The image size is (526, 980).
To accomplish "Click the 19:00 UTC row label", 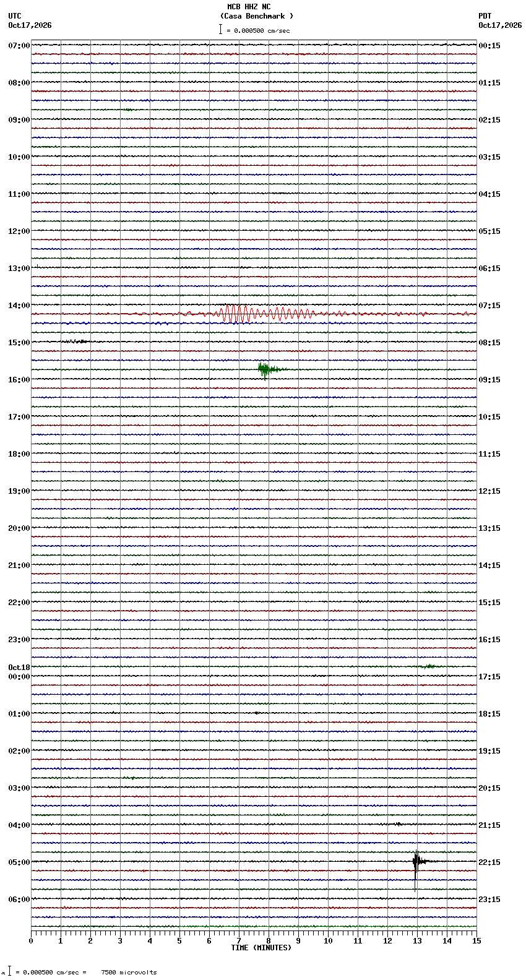I will click(19, 491).
